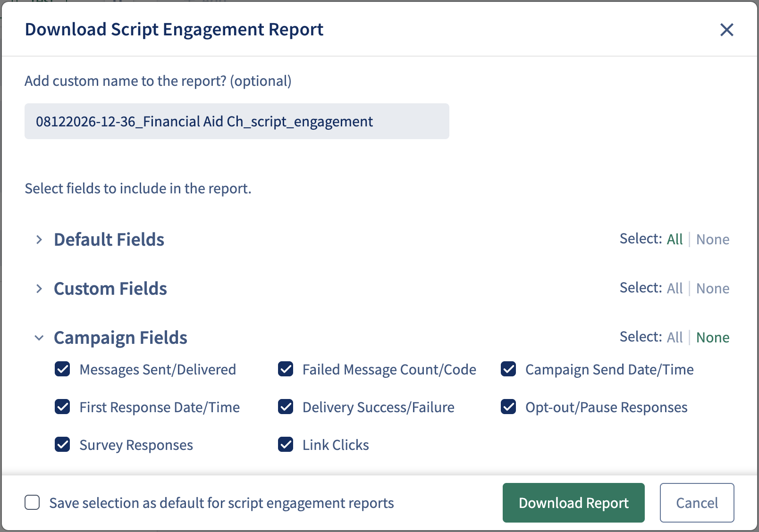Expand the Custom Fields section
759x532 pixels.
coord(39,289)
